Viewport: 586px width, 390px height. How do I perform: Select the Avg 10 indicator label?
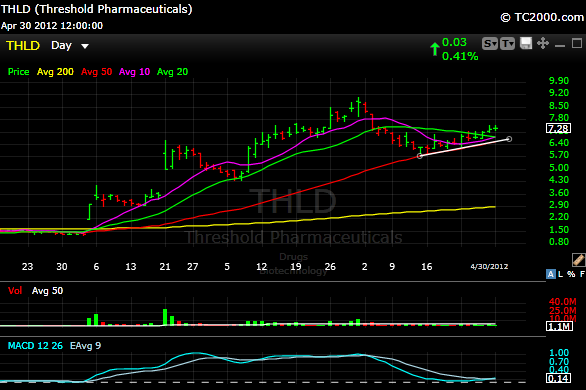point(134,72)
